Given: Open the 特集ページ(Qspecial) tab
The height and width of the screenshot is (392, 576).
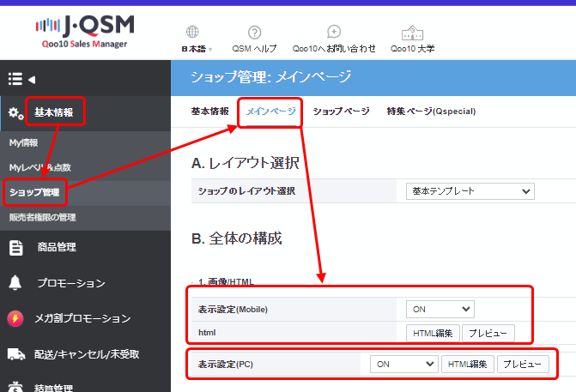Looking at the screenshot, I should [x=431, y=112].
